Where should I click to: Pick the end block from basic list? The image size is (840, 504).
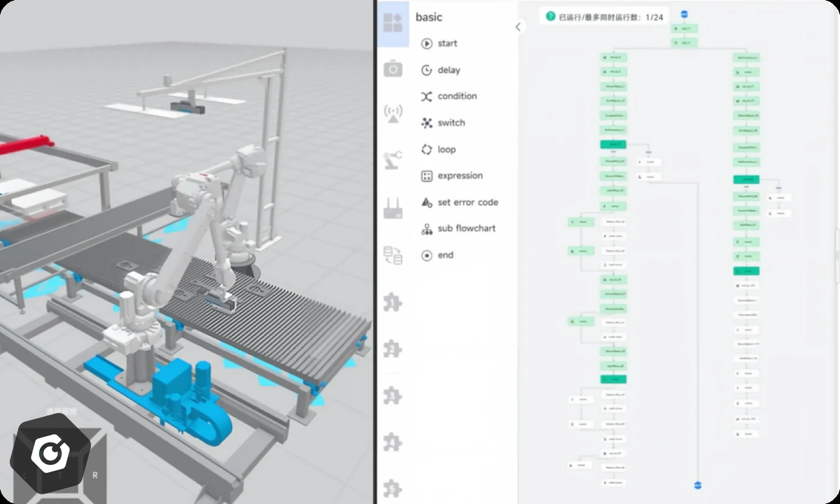coord(437,255)
